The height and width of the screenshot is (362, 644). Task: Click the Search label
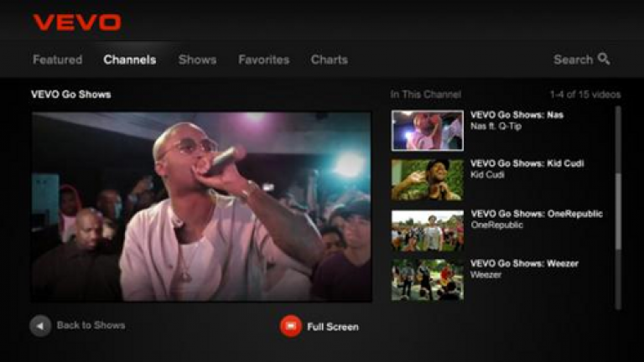click(x=574, y=59)
